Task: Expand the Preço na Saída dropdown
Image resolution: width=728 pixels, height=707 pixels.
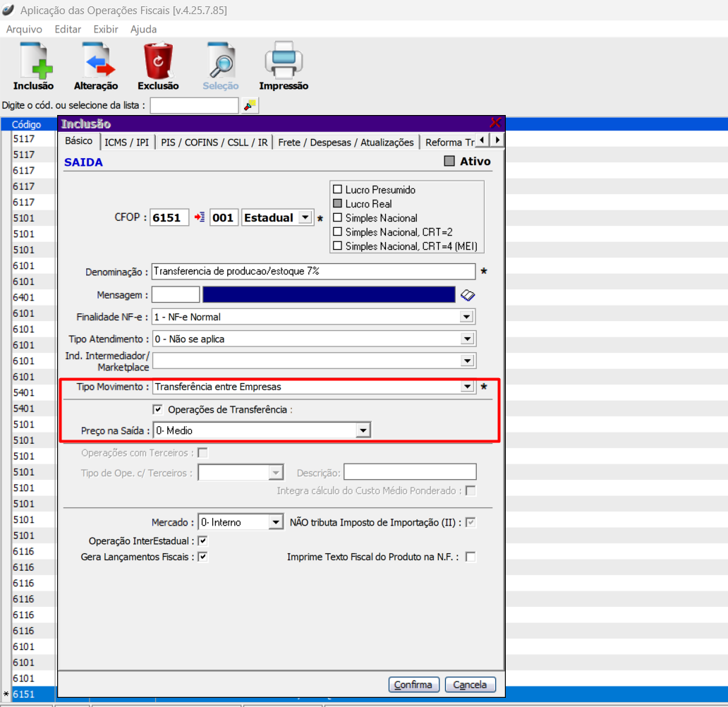Action: click(x=363, y=430)
